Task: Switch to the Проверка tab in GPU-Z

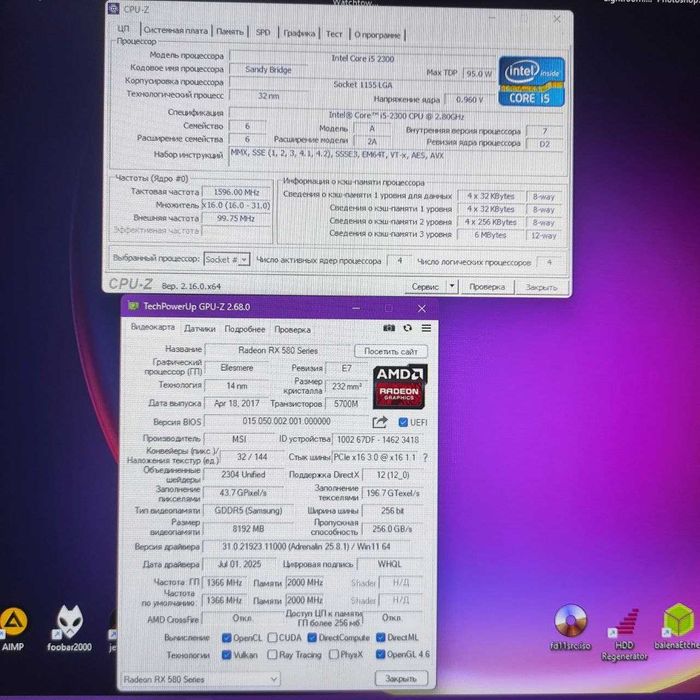Action: (x=292, y=329)
